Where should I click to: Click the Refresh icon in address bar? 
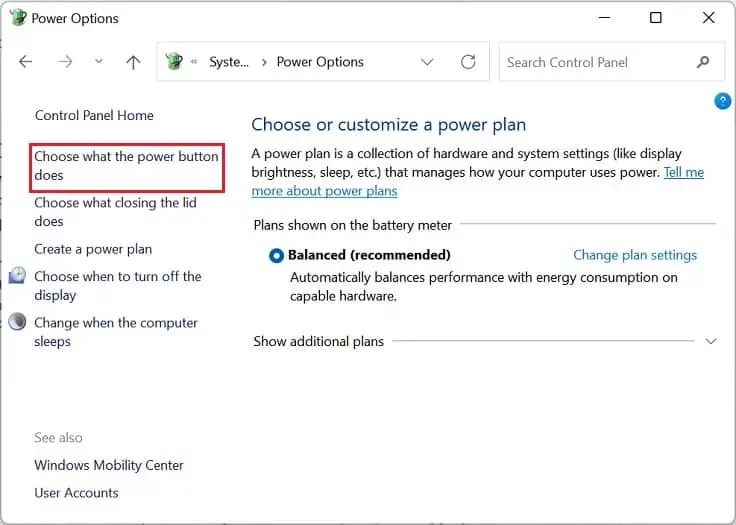[468, 62]
